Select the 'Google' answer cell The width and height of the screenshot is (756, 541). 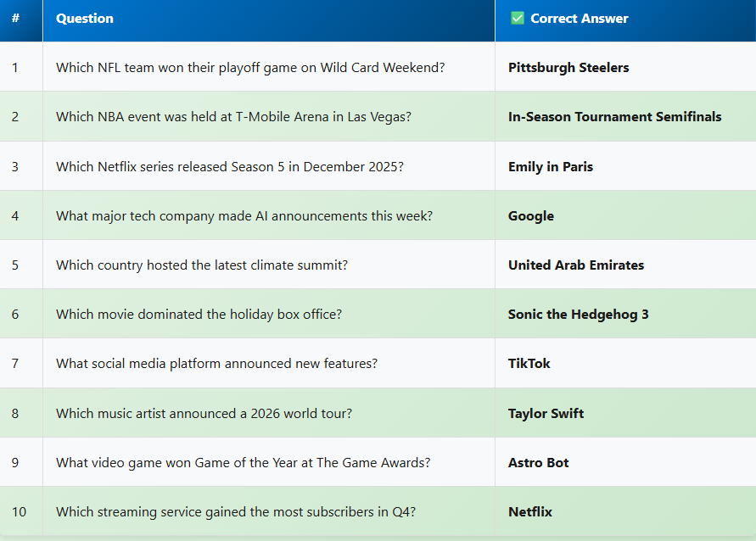pos(531,216)
